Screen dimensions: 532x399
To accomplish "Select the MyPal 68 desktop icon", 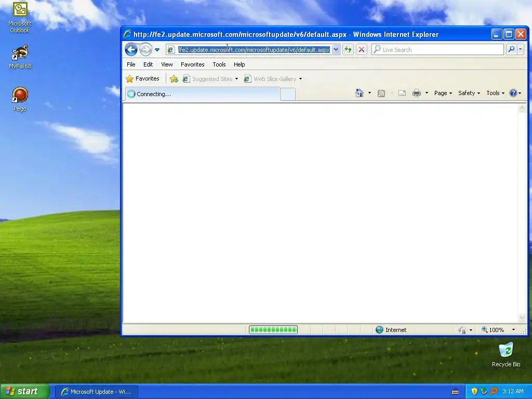I will click(x=20, y=57).
